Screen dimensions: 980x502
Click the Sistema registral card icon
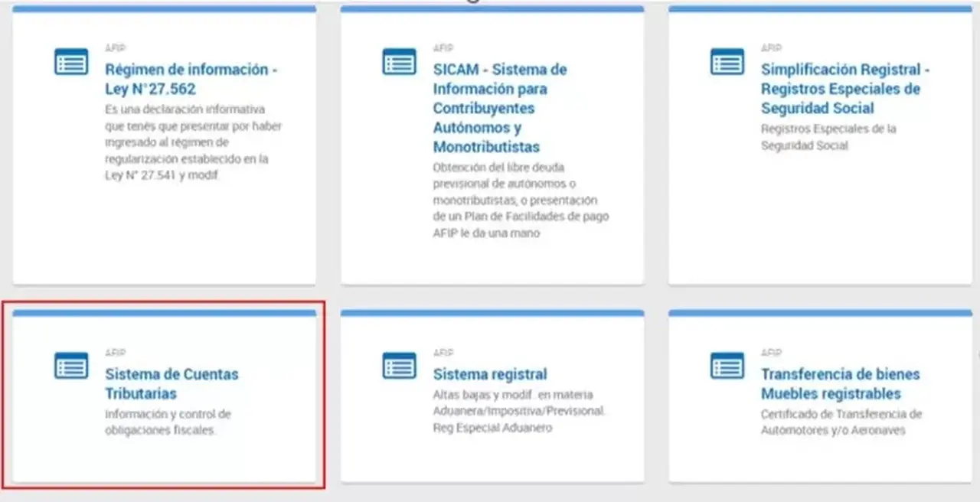pyautogui.click(x=399, y=366)
